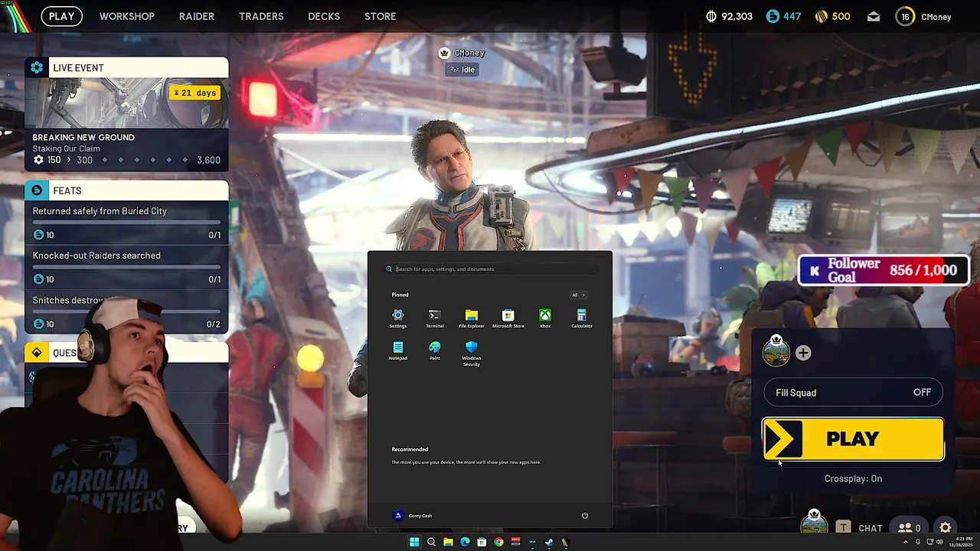The image size is (980, 551).
Task: Switch to the RAIDER tab
Action: pyautogui.click(x=197, y=16)
